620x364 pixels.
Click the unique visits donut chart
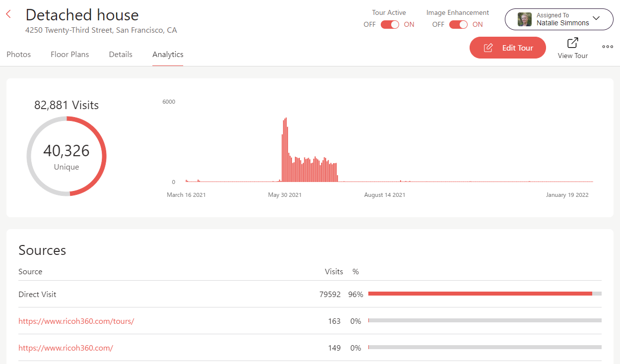coord(67,156)
